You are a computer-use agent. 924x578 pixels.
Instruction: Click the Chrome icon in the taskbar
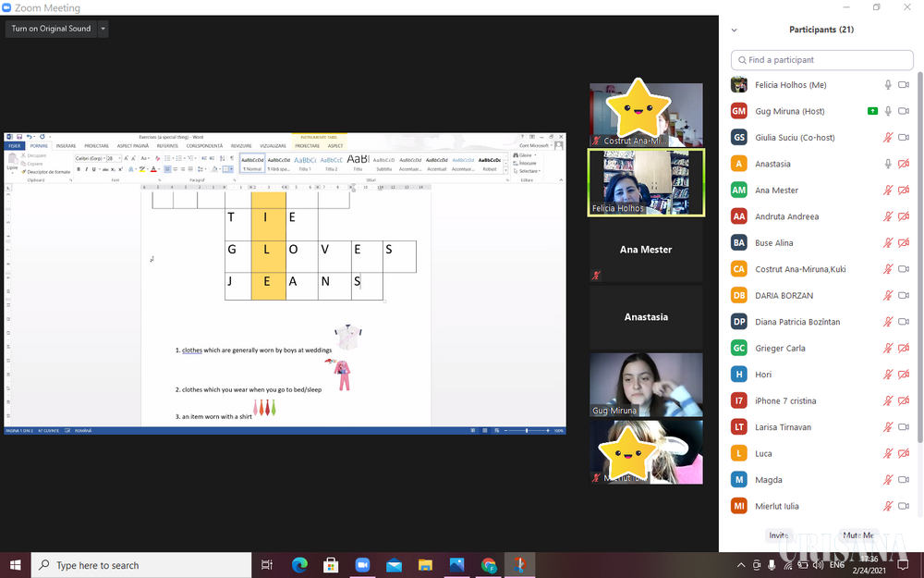pyautogui.click(x=489, y=565)
